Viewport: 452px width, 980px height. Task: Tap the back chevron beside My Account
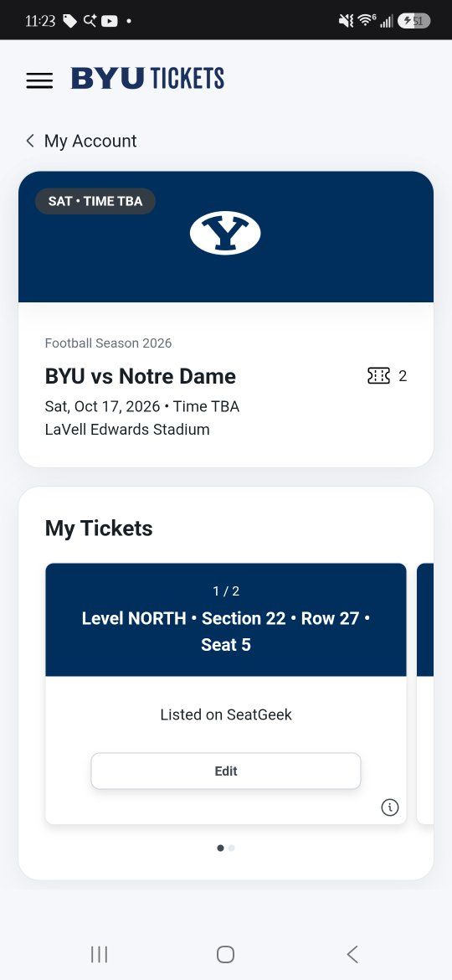[x=29, y=141]
